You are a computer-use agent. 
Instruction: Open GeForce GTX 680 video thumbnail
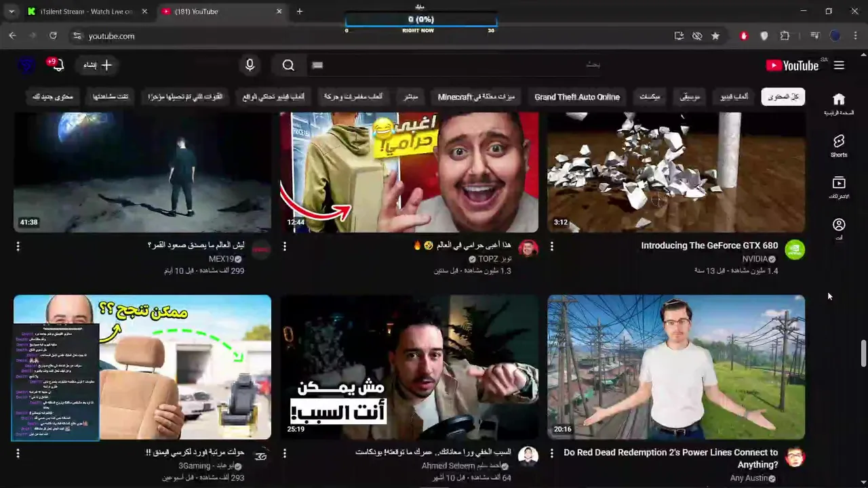676,172
